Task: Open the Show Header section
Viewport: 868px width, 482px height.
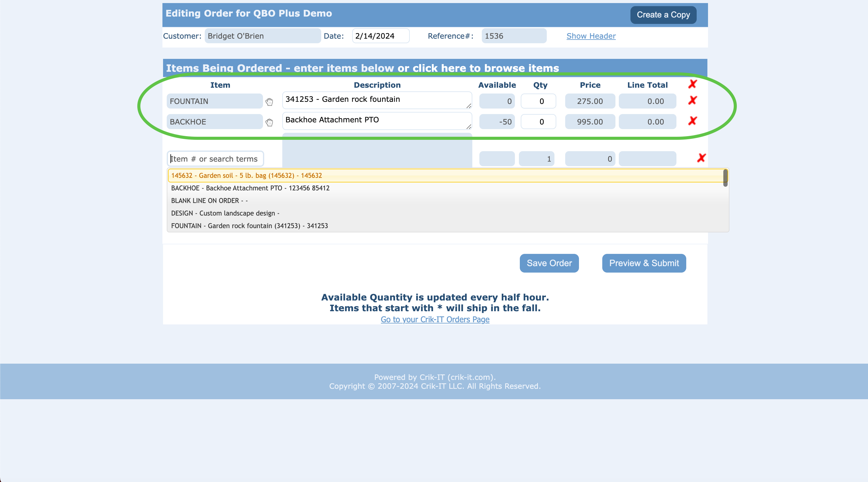Action: (591, 36)
